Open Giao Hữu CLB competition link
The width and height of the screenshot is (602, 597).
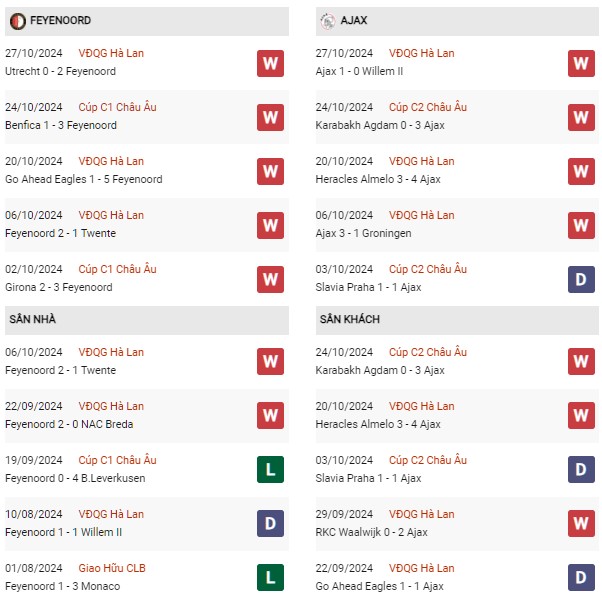112,568
